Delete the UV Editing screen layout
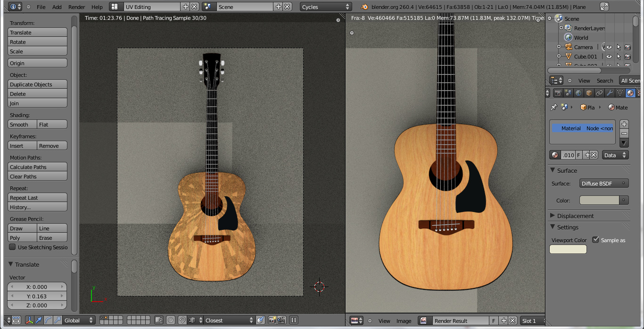 (x=194, y=7)
